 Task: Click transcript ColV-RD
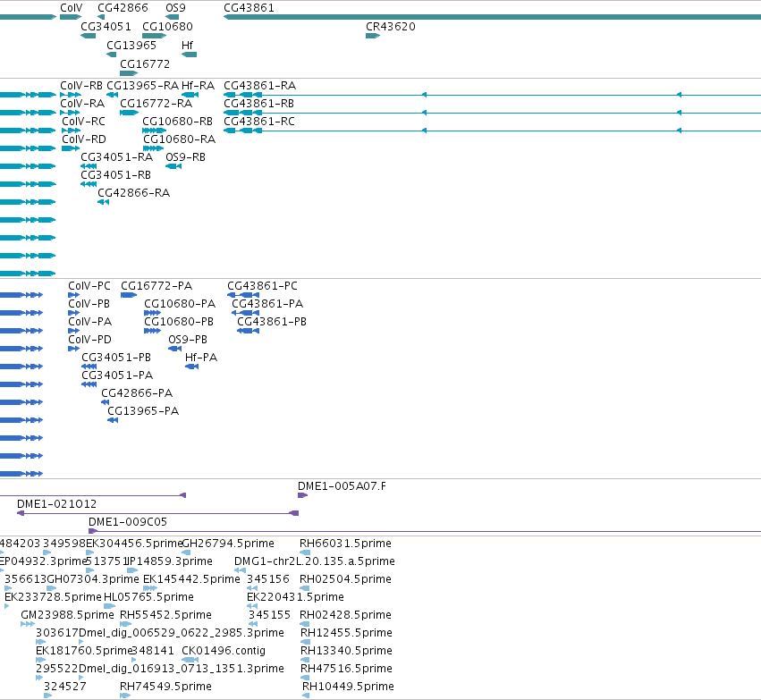click(71, 148)
